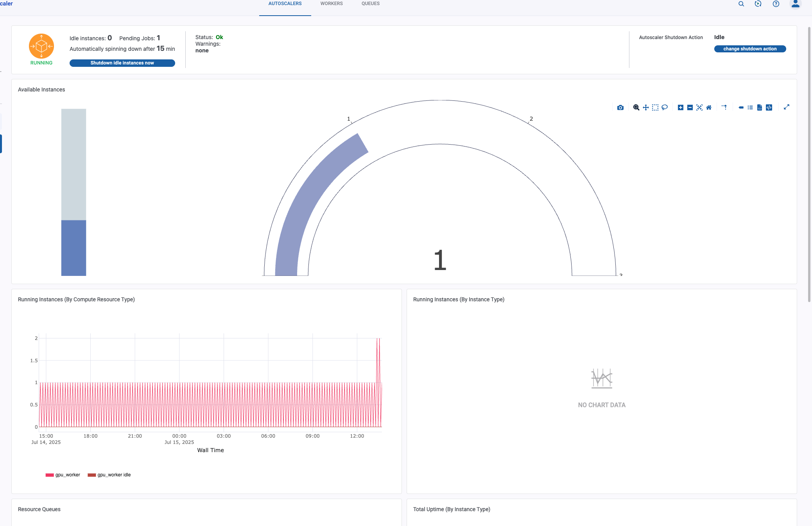Maximize the Available Instances chart

click(787, 107)
